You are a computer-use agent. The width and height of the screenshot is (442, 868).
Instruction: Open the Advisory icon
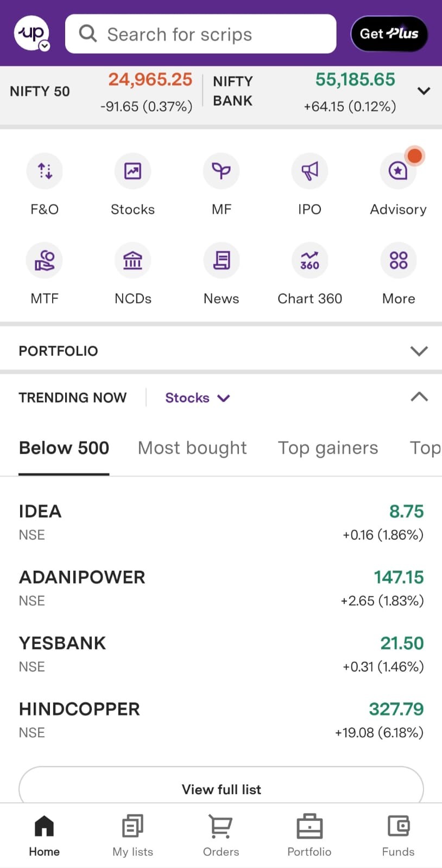[398, 171]
